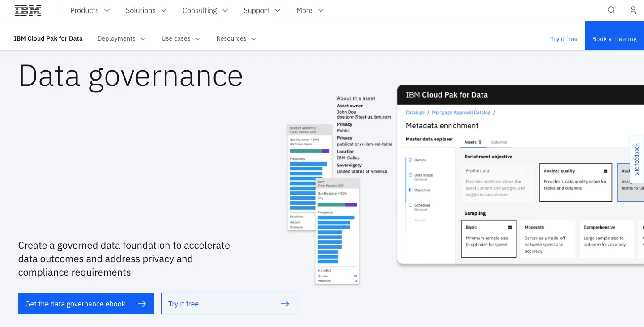Open the user profile icon

click(x=633, y=10)
